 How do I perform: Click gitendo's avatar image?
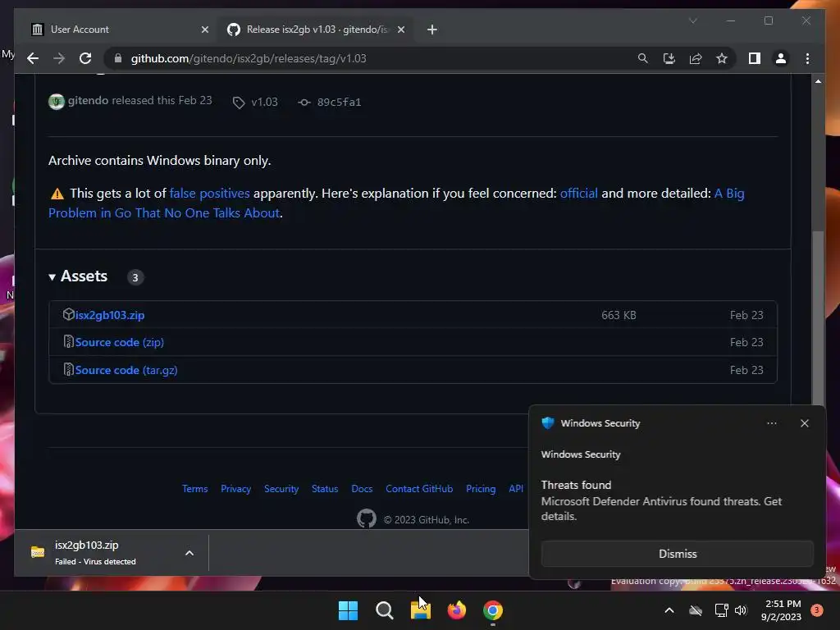point(57,101)
